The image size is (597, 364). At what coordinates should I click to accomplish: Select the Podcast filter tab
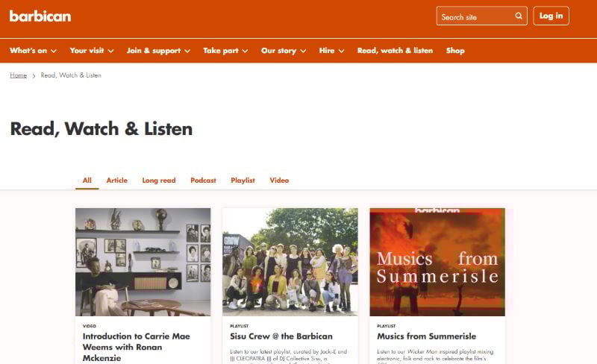[x=203, y=181]
